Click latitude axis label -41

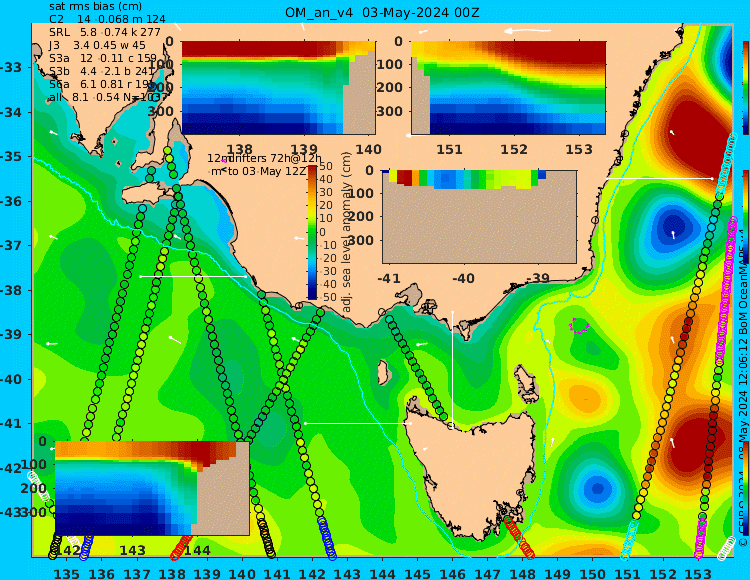[11, 423]
